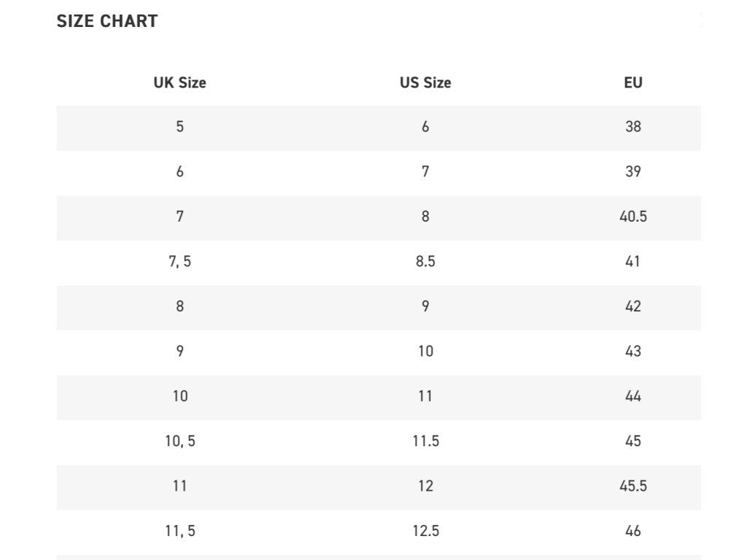Click the US size 8.5 cell
Screen dimensions: 747x560
[425, 261]
